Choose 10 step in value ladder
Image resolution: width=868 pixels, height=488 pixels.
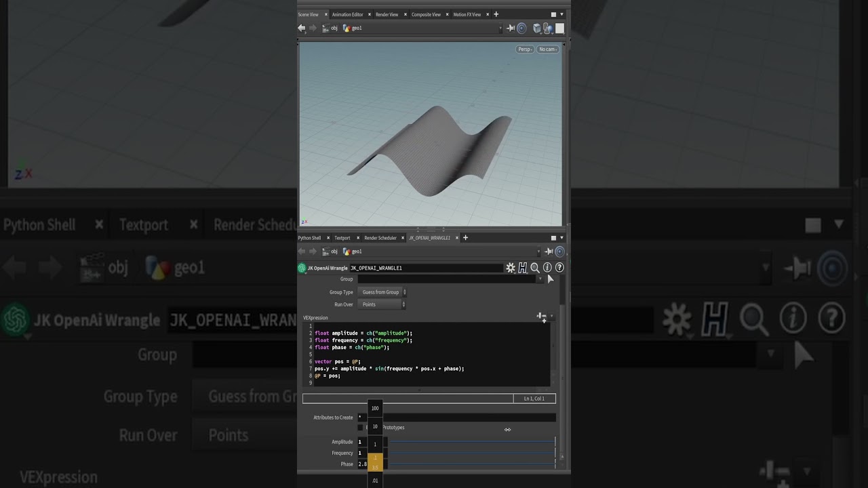(x=375, y=426)
